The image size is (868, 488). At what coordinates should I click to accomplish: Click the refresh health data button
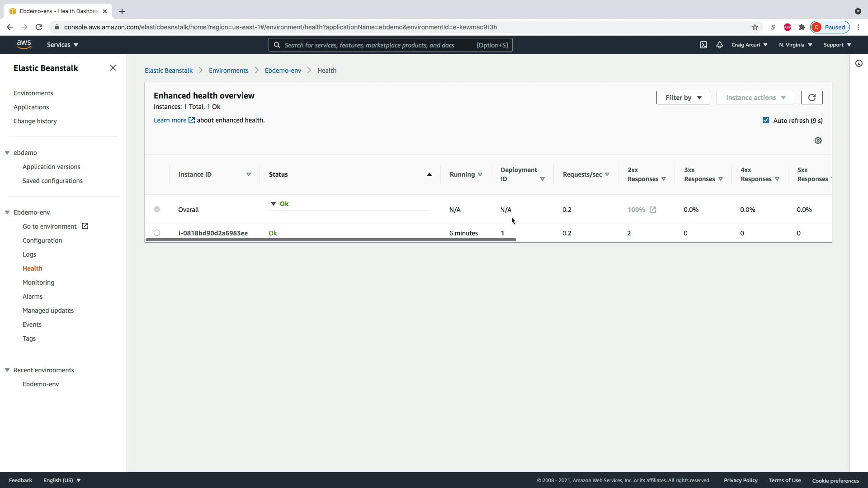pyautogui.click(x=811, y=98)
